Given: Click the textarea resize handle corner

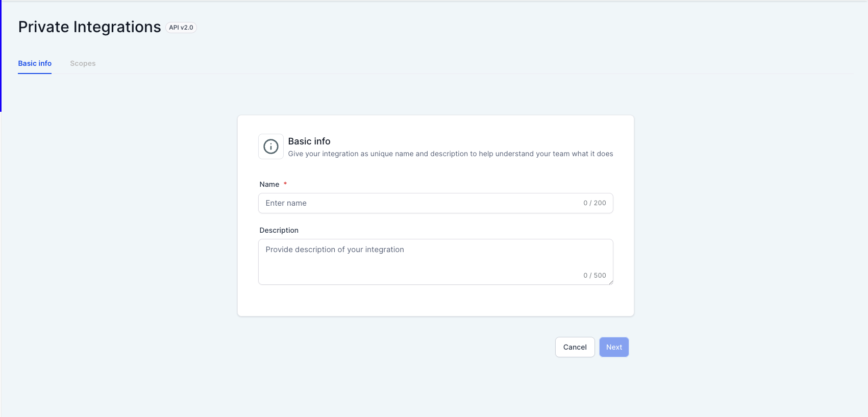Looking at the screenshot, I should coord(610,282).
